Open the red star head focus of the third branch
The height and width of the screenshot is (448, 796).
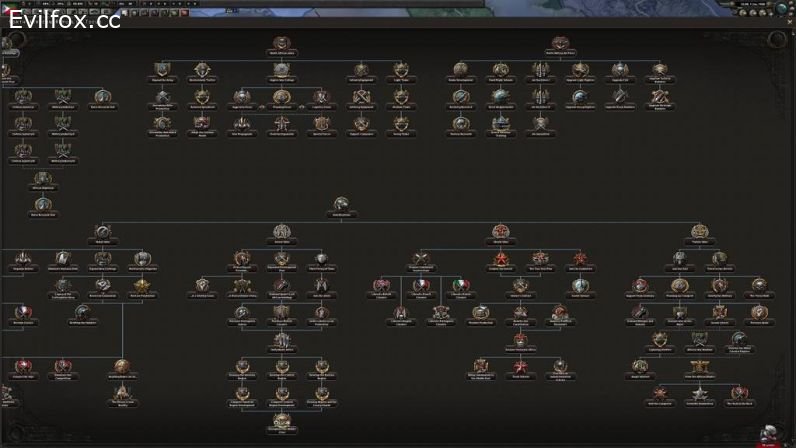[501, 232]
